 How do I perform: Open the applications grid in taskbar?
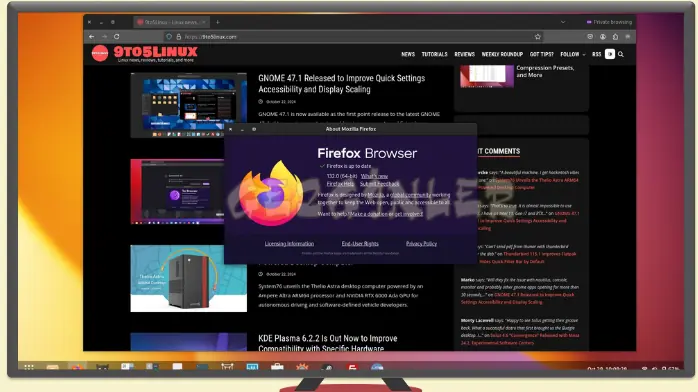coord(29,367)
